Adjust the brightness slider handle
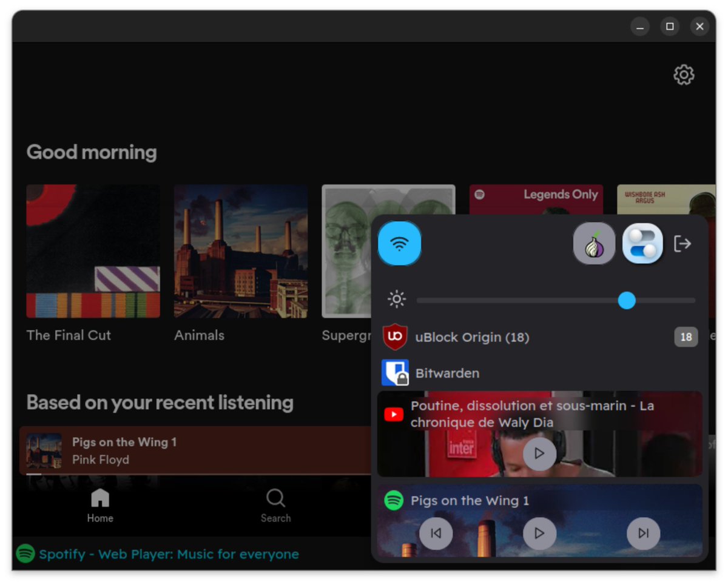Screen dimensions: 728x585 [627, 300]
